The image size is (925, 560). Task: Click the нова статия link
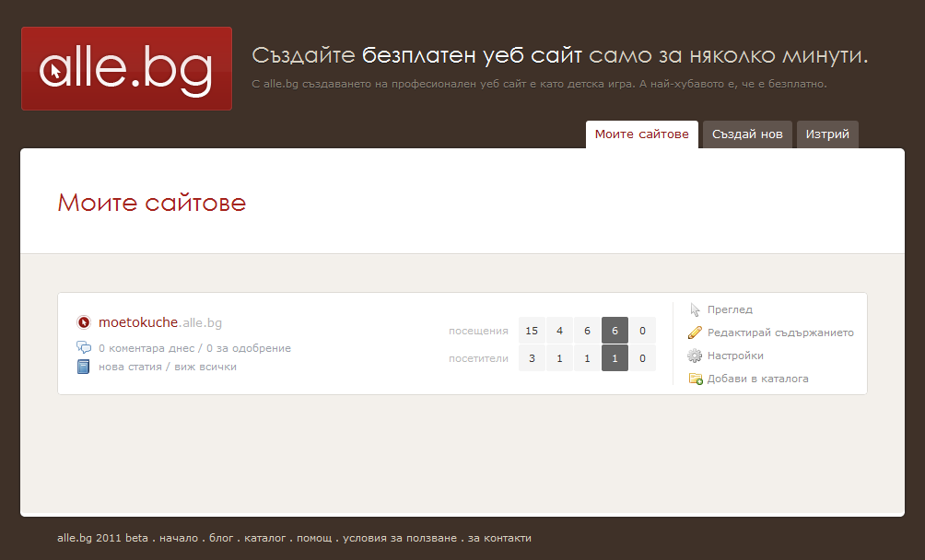pyautogui.click(x=130, y=367)
